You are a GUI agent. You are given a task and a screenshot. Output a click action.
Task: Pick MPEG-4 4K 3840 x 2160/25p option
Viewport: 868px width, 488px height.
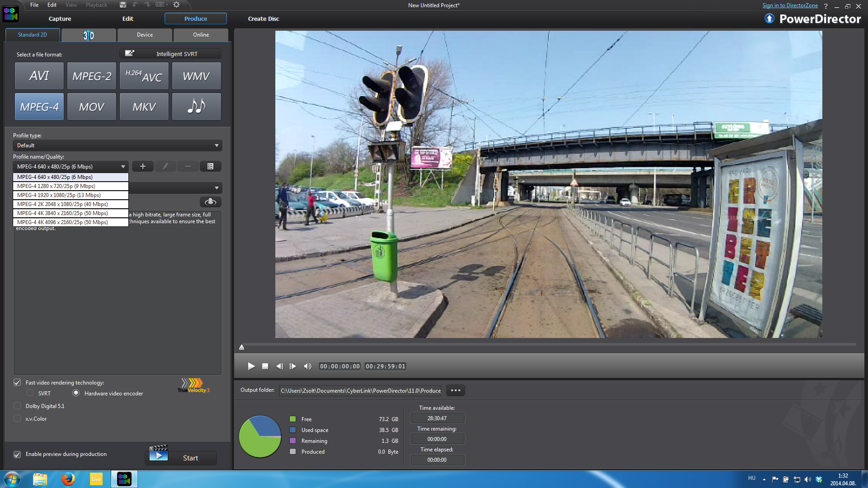click(70, 213)
